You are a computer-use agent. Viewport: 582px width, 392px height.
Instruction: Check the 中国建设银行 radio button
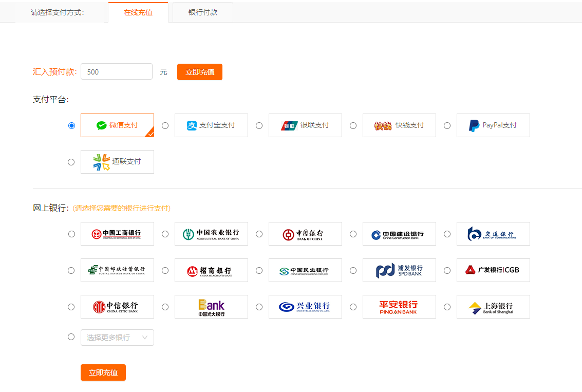click(353, 234)
